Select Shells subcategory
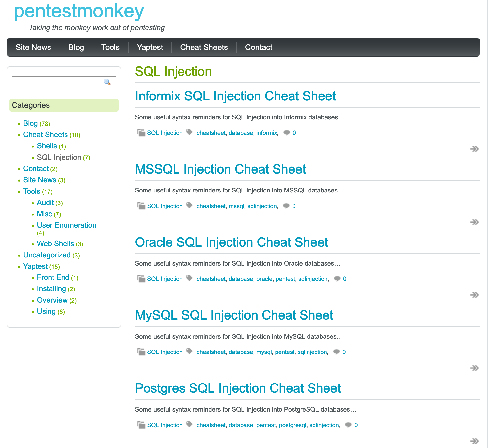 pos(47,146)
